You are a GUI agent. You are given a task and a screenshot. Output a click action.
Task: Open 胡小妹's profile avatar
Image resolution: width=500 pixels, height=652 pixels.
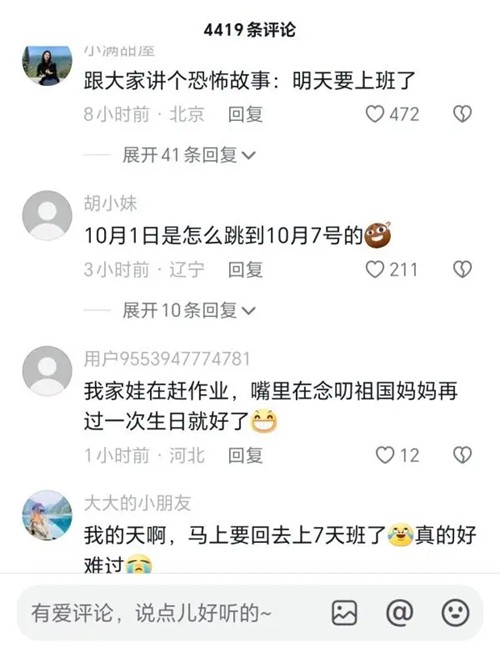coord(47,215)
